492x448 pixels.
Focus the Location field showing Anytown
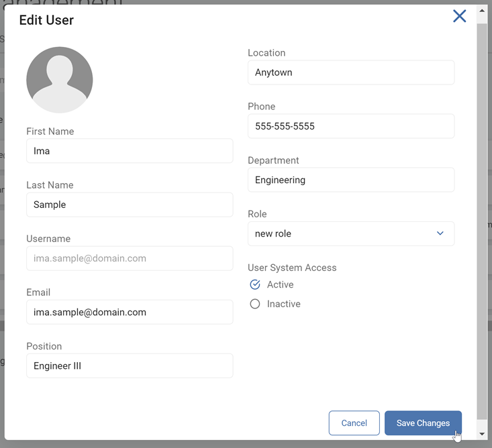350,72
